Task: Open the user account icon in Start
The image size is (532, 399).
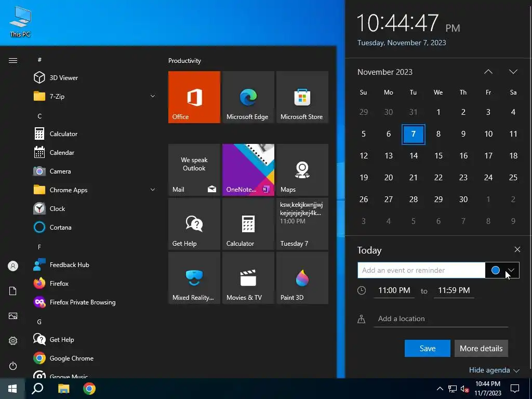Action: click(13, 266)
